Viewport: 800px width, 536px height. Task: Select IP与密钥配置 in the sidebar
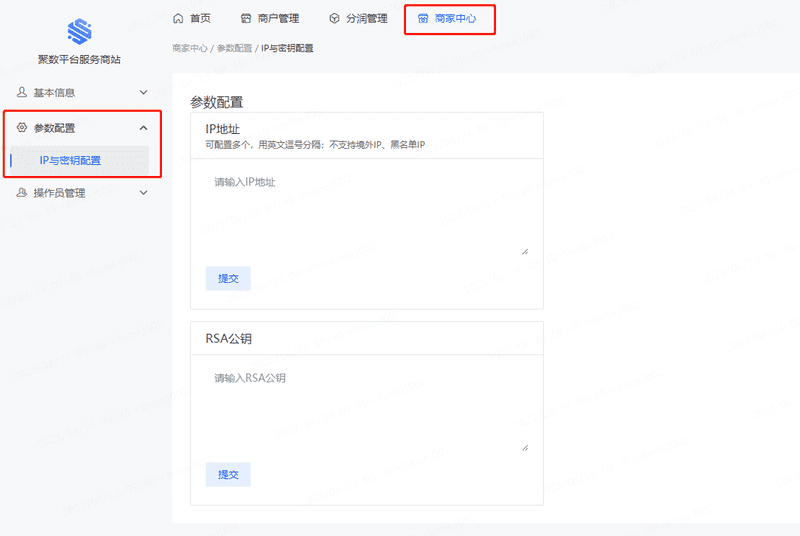click(x=70, y=160)
